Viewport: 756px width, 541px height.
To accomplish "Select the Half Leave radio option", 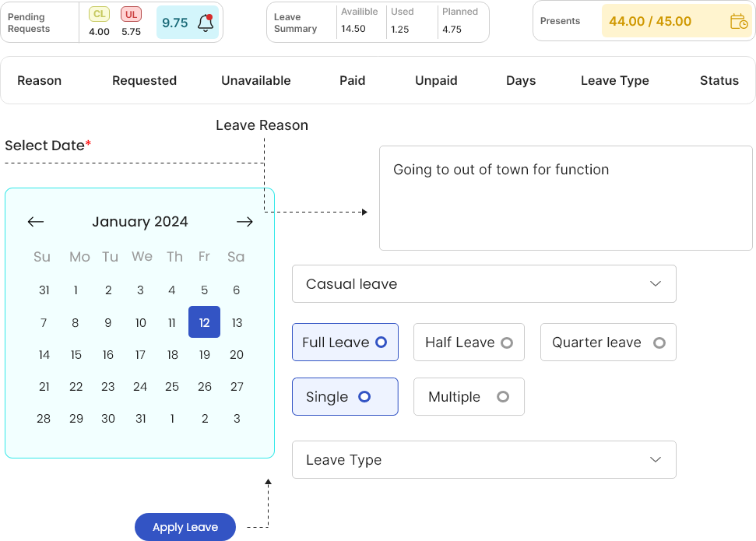I will point(469,343).
